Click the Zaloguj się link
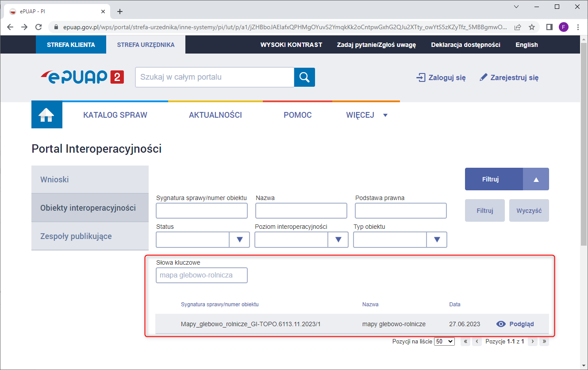 (x=441, y=77)
